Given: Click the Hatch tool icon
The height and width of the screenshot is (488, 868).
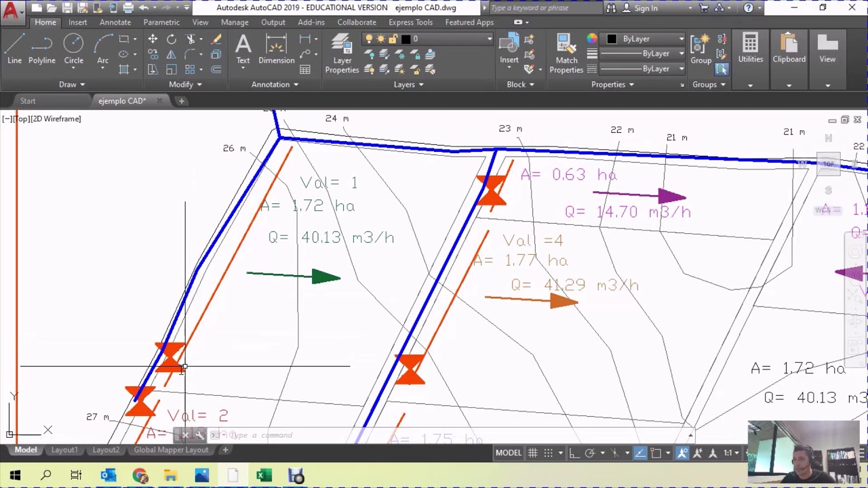Looking at the screenshot, I should coord(124,69).
